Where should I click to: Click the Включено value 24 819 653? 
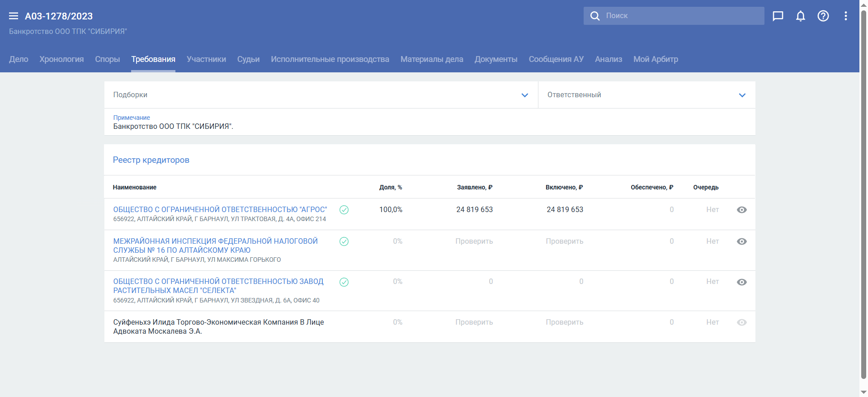point(565,210)
